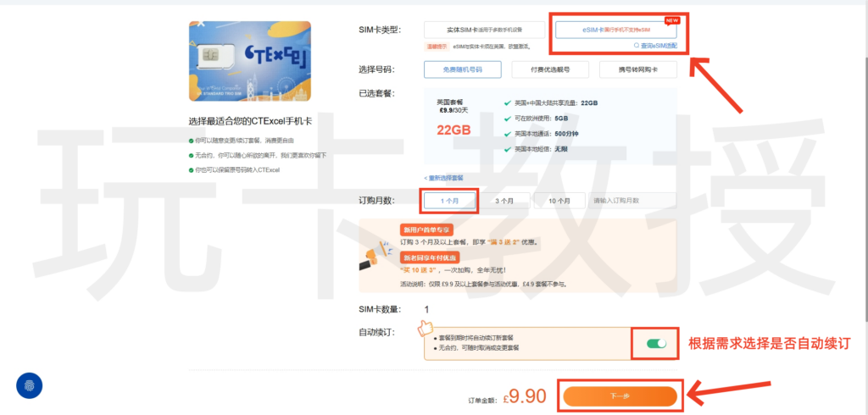Click the thumbs-up icon beside auto-renewal box

click(x=426, y=326)
